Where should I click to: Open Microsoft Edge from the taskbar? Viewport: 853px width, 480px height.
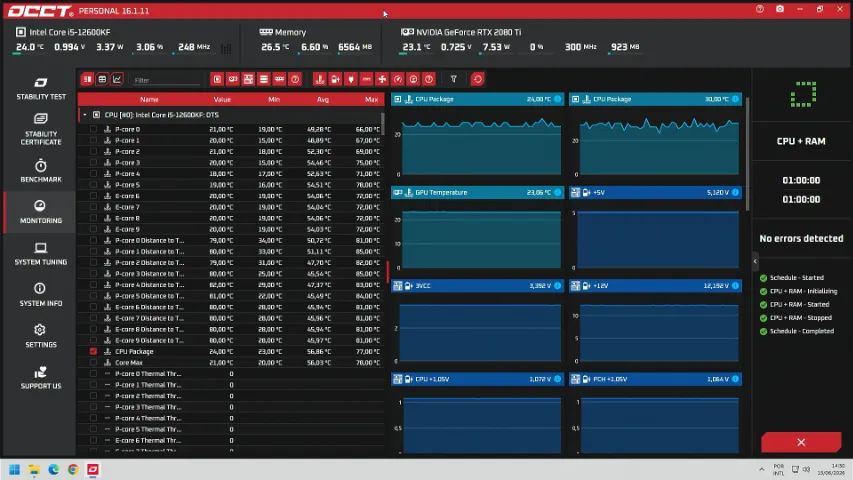[x=54, y=470]
